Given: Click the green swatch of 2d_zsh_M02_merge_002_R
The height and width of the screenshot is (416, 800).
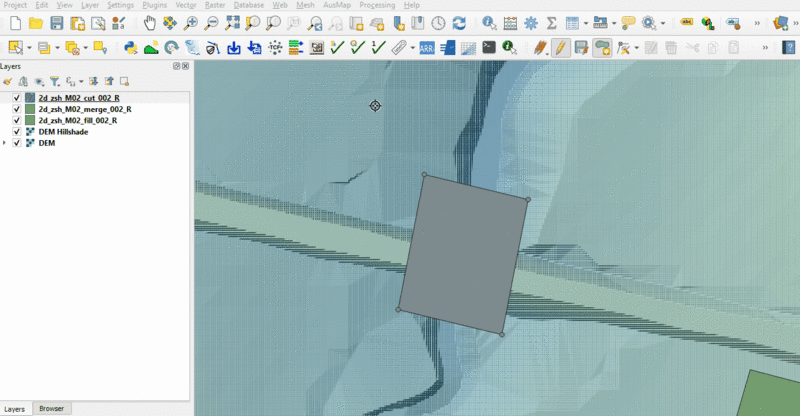Looking at the screenshot, I should (x=30, y=109).
